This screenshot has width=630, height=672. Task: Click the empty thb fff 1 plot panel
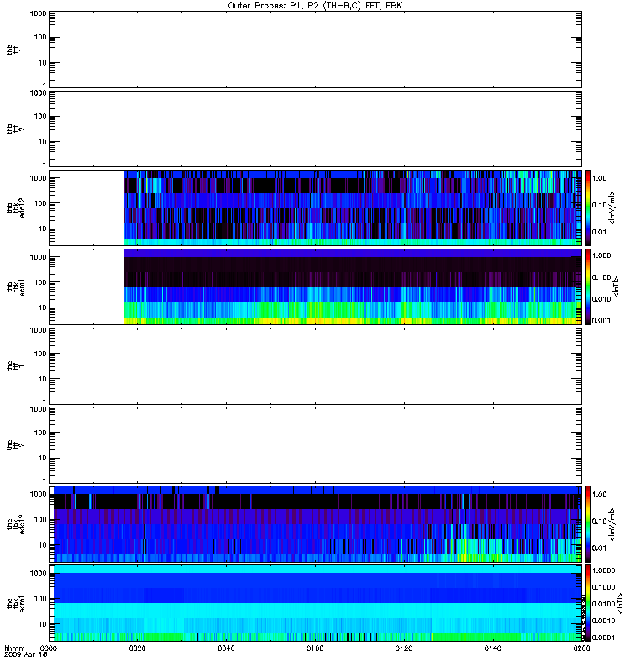(315, 50)
